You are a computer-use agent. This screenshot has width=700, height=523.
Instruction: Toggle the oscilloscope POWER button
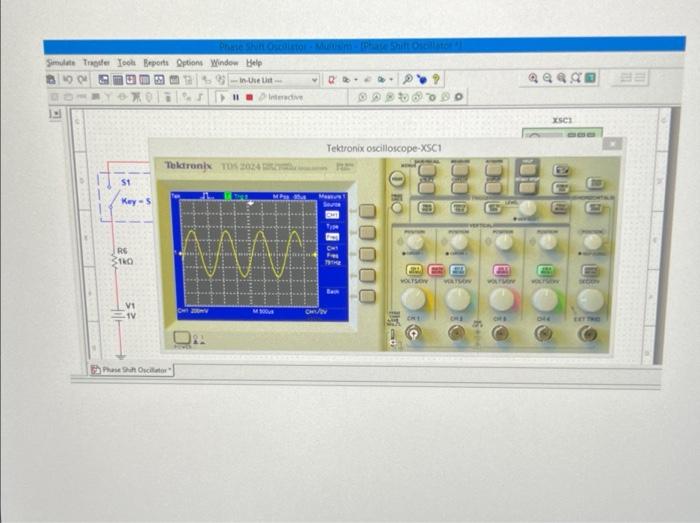point(182,338)
